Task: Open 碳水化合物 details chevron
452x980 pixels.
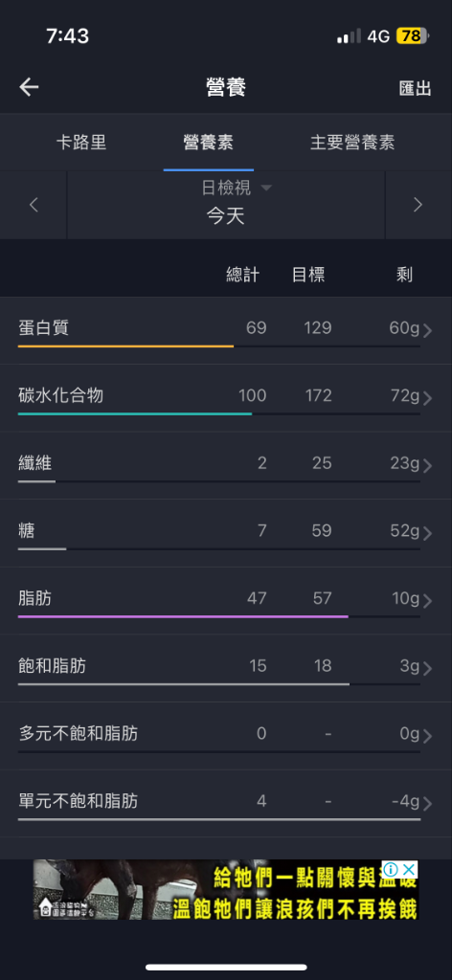Action: click(428, 398)
